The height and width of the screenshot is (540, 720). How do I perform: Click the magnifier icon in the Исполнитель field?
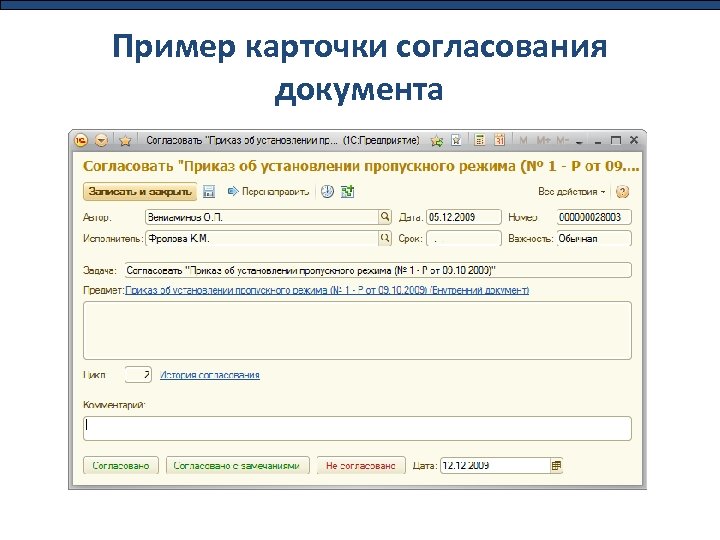point(385,238)
